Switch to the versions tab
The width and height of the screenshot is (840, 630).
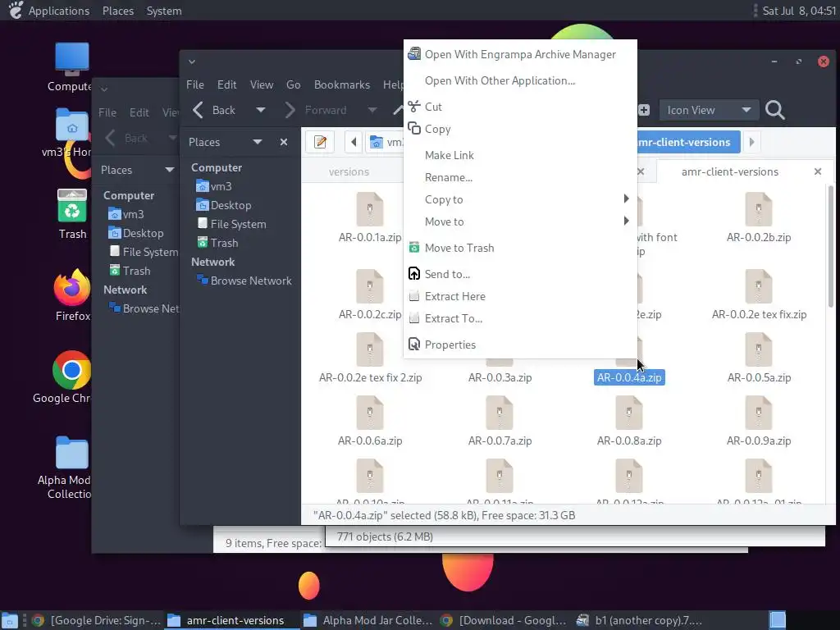(349, 172)
